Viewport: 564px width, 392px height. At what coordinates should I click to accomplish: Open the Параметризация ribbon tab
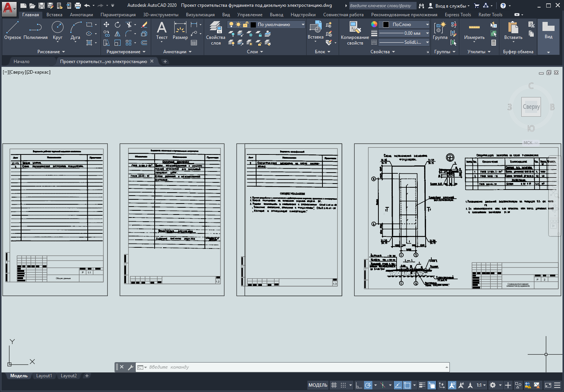pyautogui.click(x=118, y=15)
